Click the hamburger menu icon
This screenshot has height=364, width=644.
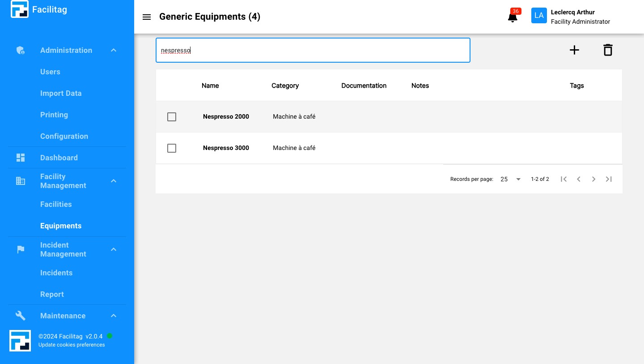147,17
